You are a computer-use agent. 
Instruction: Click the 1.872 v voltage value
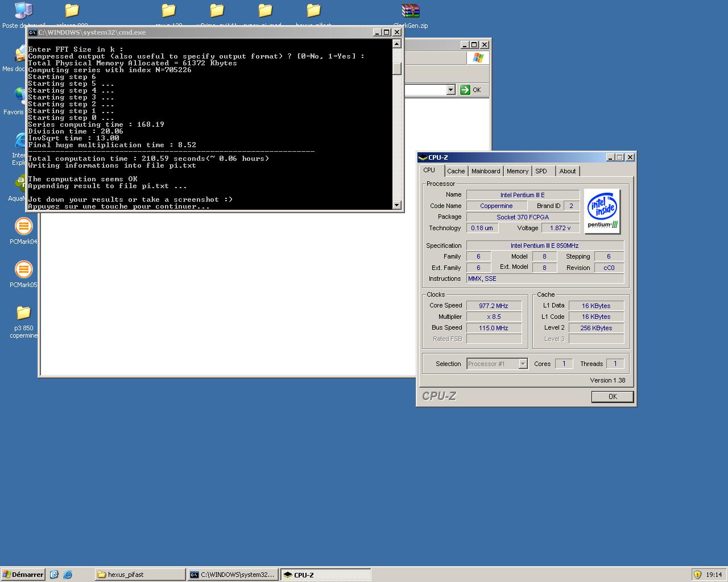pos(560,228)
